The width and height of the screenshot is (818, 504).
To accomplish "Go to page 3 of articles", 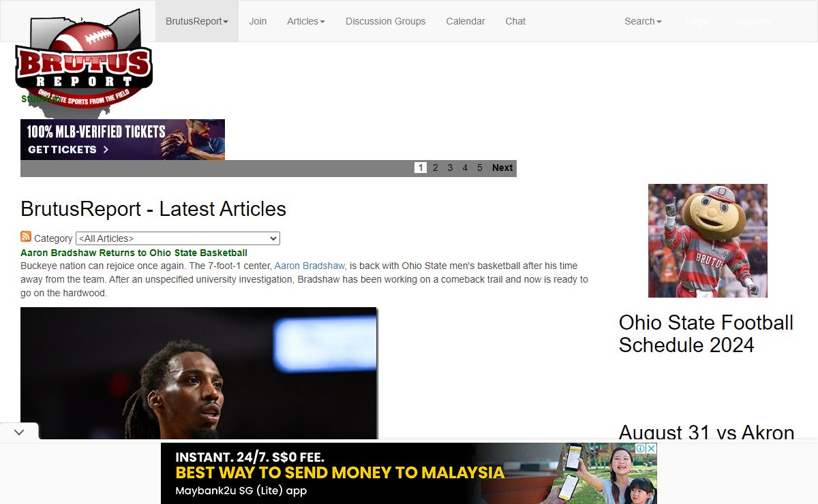I will click(450, 168).
